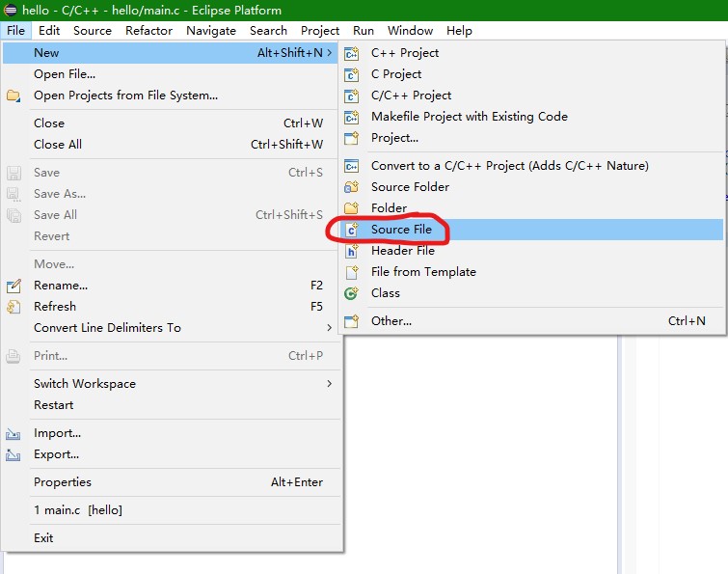728x574 pixels.
Task: Click the Project... wizard icon
Action: tap(351, 138)
